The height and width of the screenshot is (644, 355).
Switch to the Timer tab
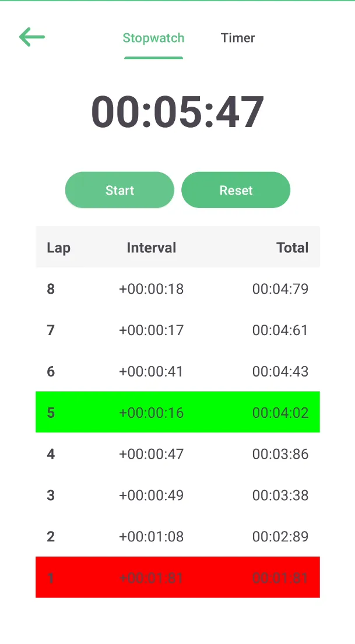pyautogui.click(x=238, y=38)
